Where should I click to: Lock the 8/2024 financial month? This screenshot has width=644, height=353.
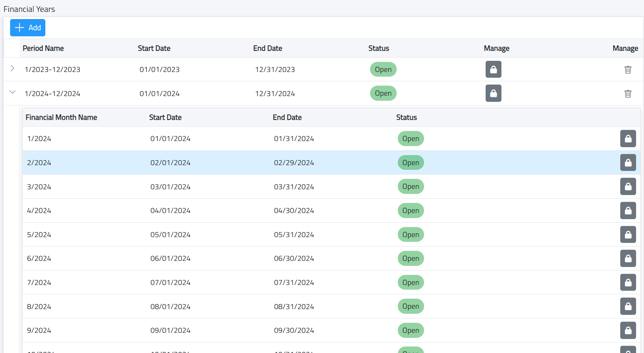[628, 306]
